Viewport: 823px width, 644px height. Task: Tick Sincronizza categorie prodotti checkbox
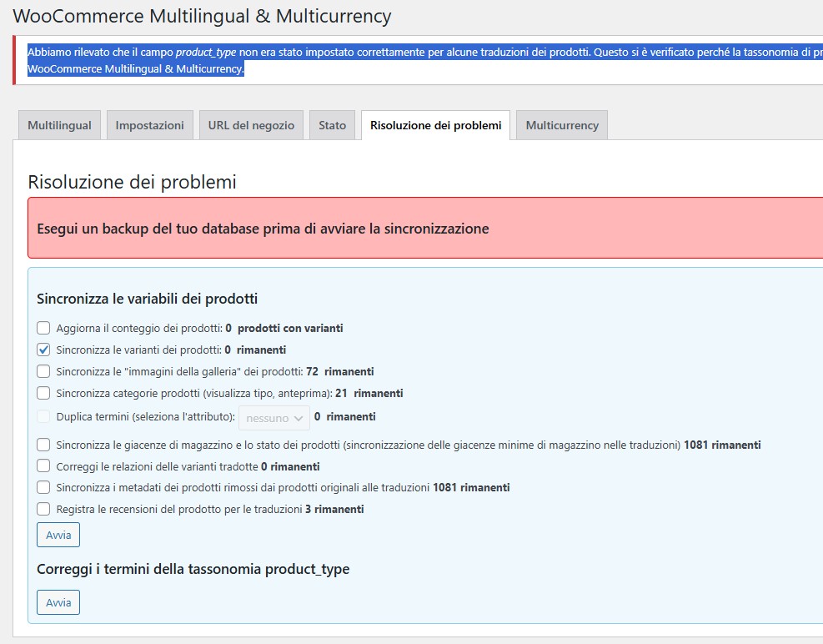(43, 393)
